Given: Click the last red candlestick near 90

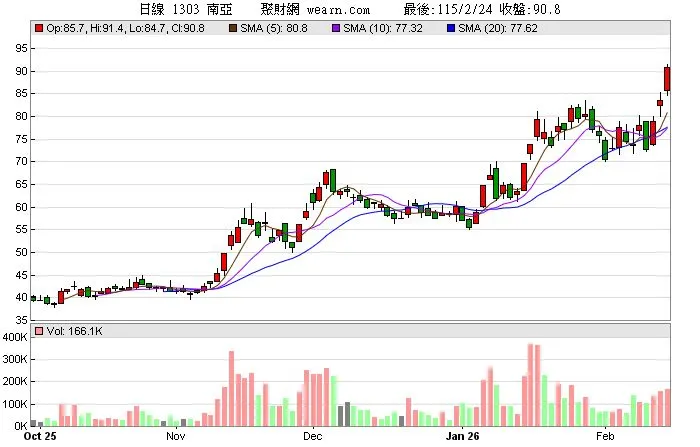Looking at the screenshot, I should coord(667,79).
